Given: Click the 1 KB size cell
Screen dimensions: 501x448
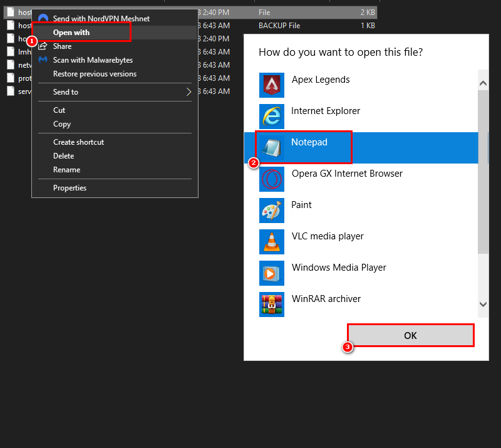Looking at the screenshot, I should click(368, 26).
